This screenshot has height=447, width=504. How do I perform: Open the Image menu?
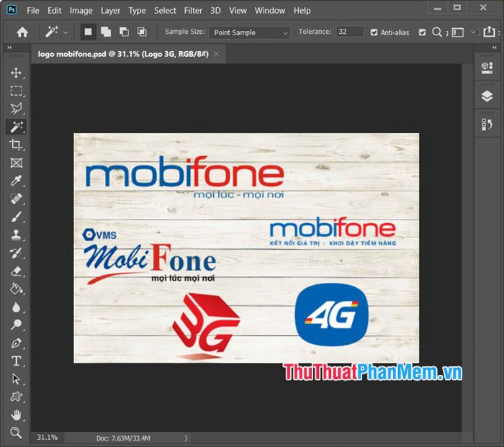(81, 11)
